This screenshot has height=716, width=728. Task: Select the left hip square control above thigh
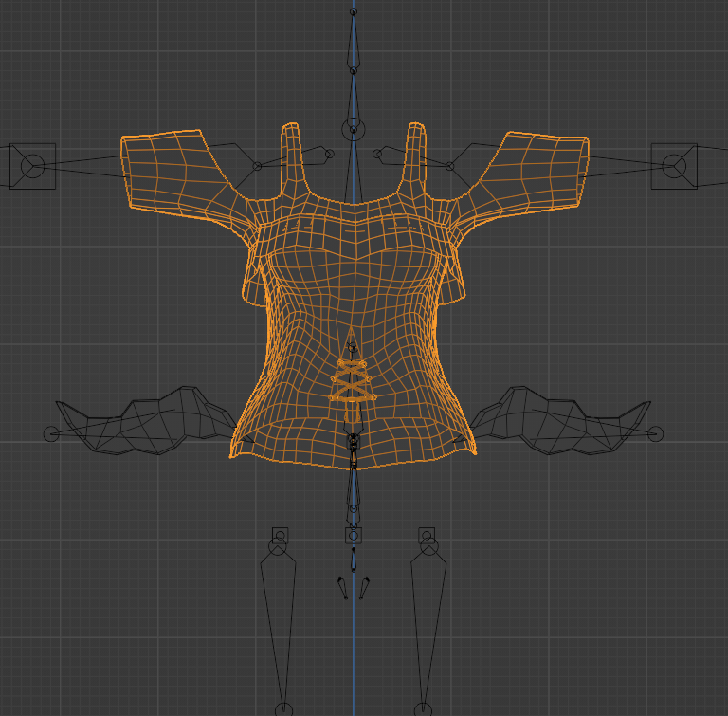[280, 535]
